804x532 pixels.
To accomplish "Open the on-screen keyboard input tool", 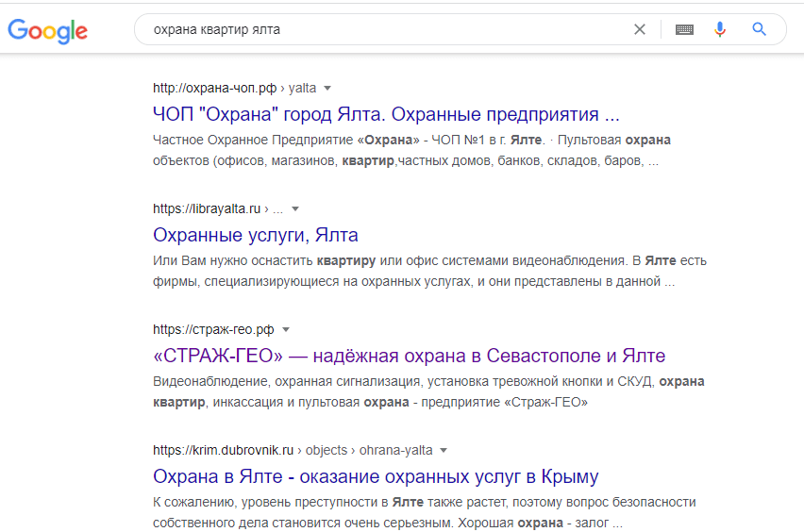I will 684,29.
